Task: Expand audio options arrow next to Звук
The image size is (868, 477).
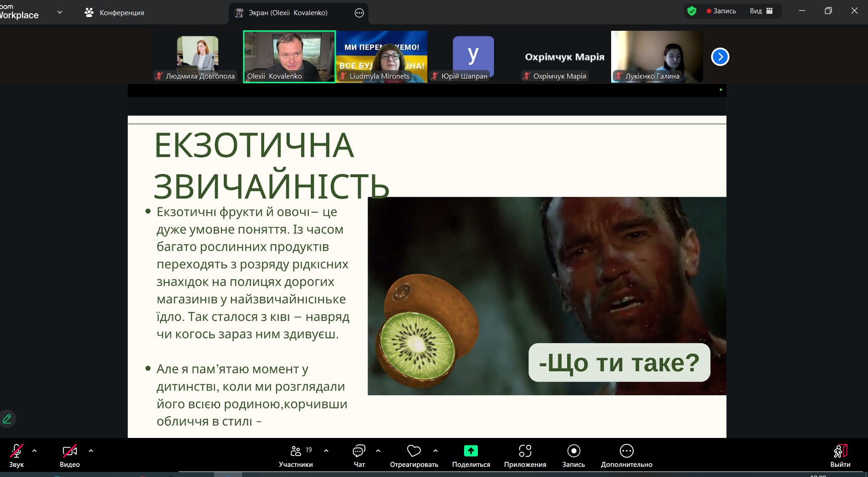Action: click(x=34, y=451)
